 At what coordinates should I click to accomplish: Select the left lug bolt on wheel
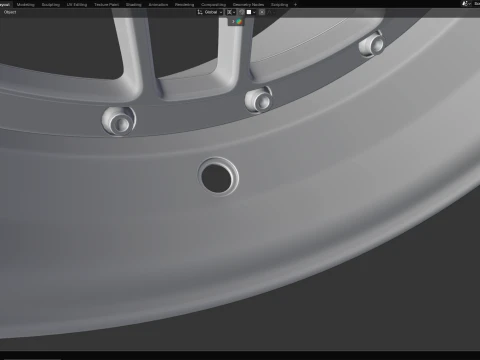pos(119,121)
